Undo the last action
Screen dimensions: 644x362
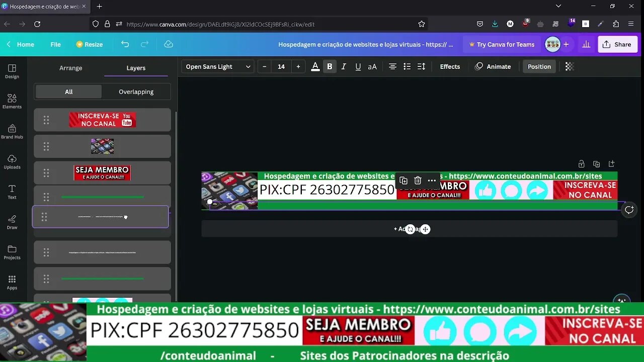(x=125, y=44)
